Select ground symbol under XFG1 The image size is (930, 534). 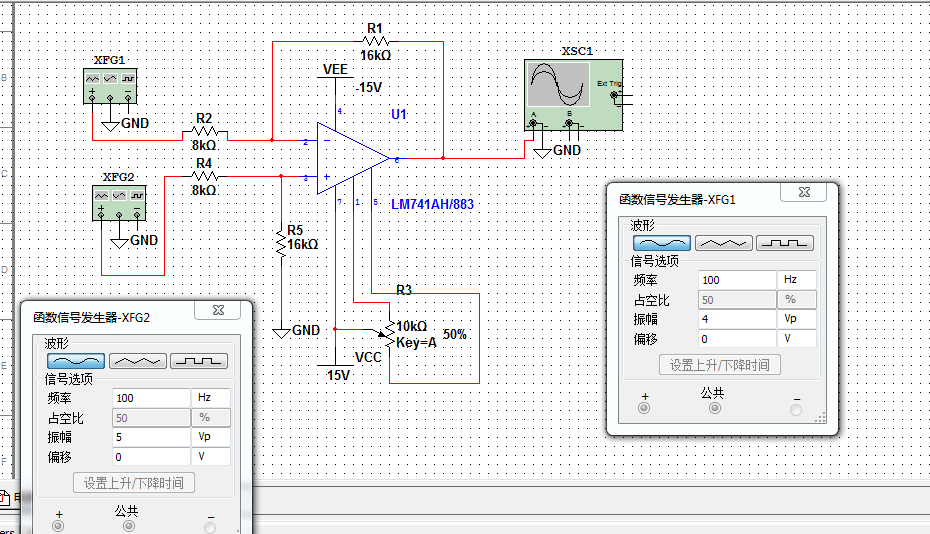coord(111,125)
